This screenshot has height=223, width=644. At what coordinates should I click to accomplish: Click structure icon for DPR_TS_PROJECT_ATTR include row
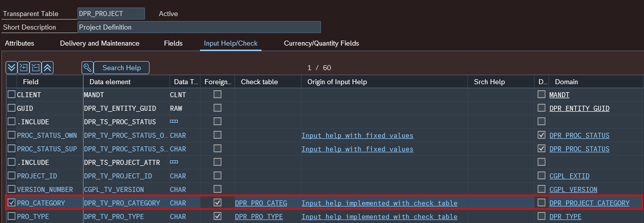[174, 162]
